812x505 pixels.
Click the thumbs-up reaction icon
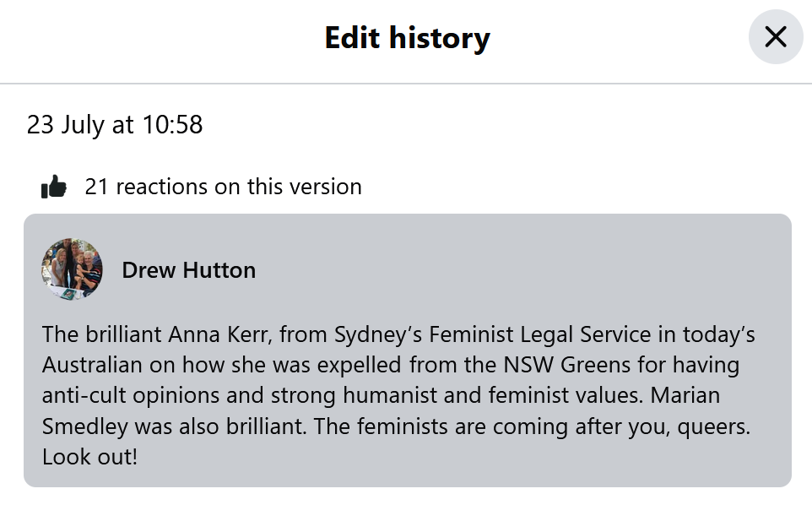(54, 187)
